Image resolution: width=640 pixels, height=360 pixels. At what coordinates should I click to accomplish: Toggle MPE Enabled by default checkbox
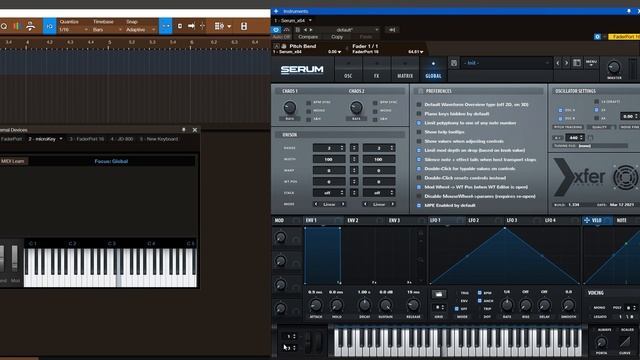pyautogui.click(x=419, y=205)
